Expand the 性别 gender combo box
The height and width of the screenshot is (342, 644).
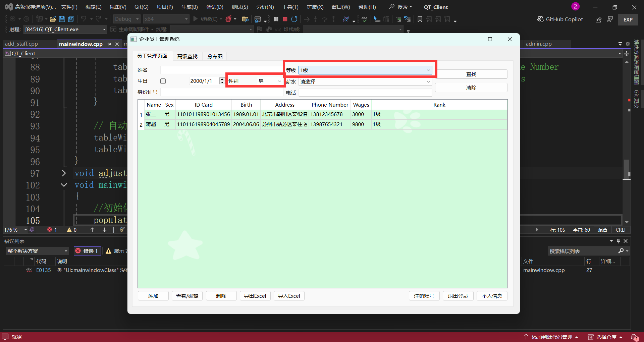(270, 81)
